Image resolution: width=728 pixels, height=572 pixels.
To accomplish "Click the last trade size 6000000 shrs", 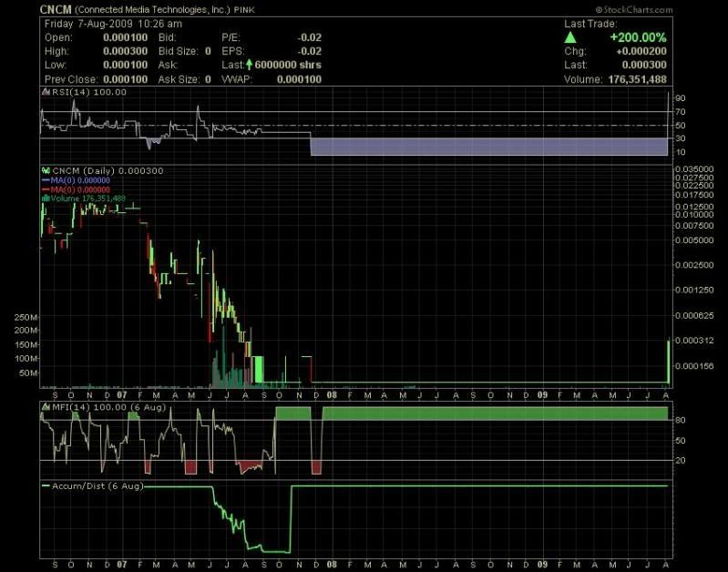I will tap(288, 65).
